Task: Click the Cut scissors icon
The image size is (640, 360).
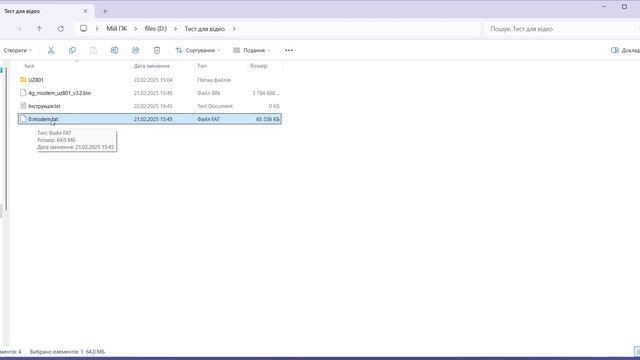Action: 51,50
